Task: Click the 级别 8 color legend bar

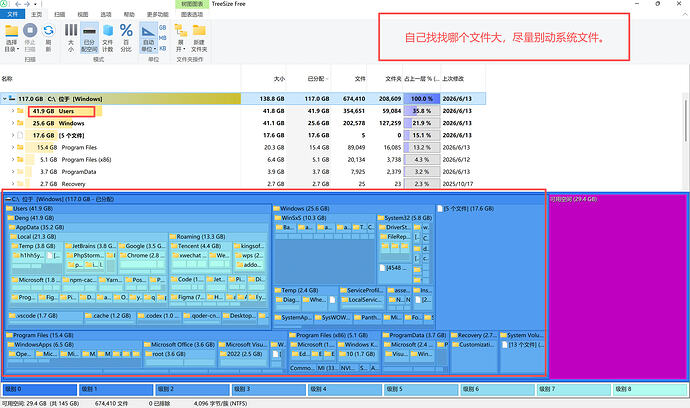Action: tap(650, 390)
